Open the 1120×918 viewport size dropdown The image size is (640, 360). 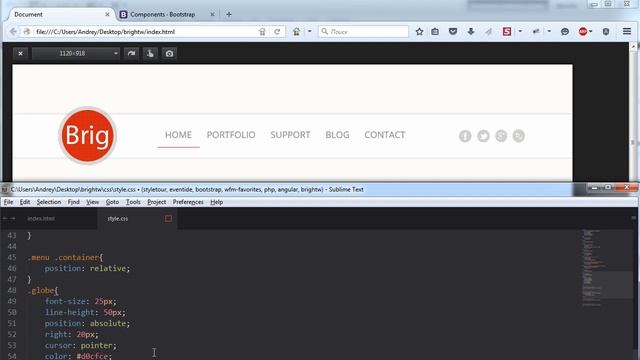point(76,53)
